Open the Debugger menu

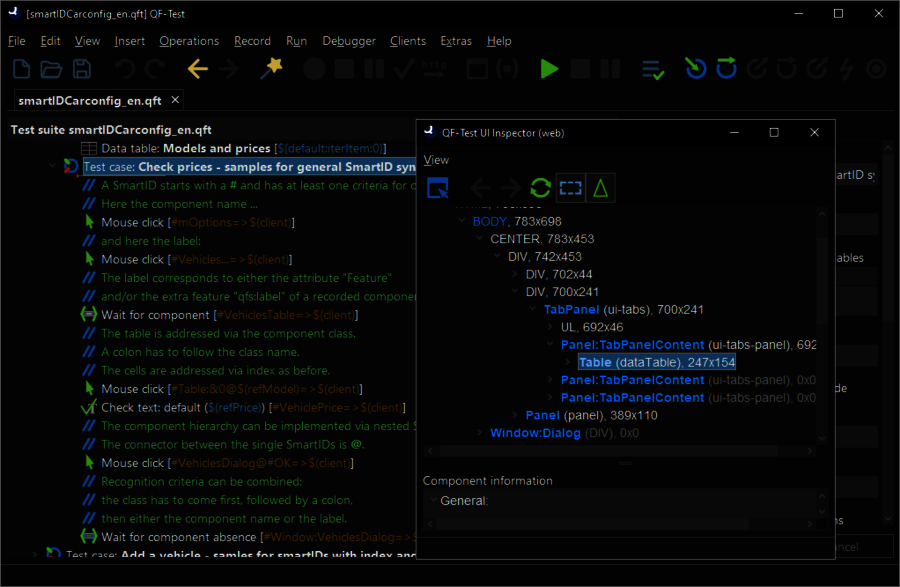coord(349,41)
